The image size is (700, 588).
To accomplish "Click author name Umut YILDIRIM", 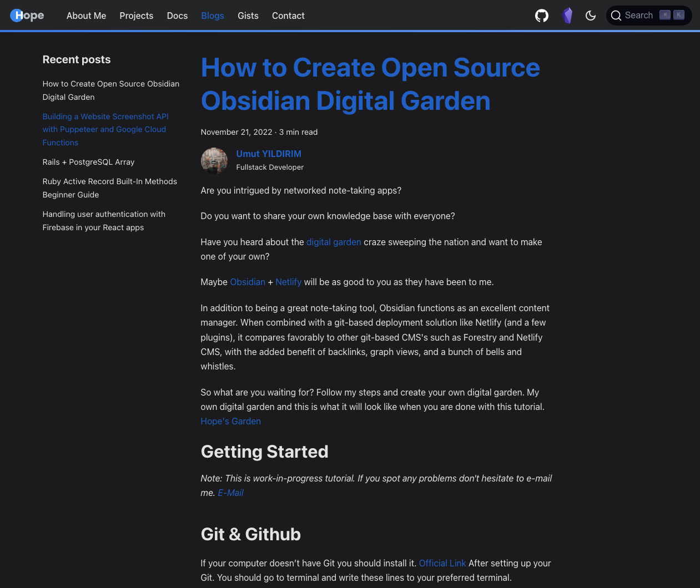I will tap(269, 154).
